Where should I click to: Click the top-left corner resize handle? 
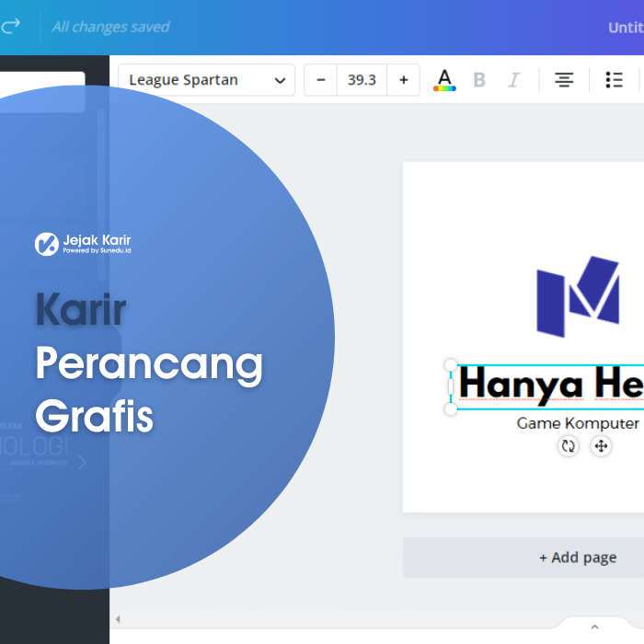point(451,364)
